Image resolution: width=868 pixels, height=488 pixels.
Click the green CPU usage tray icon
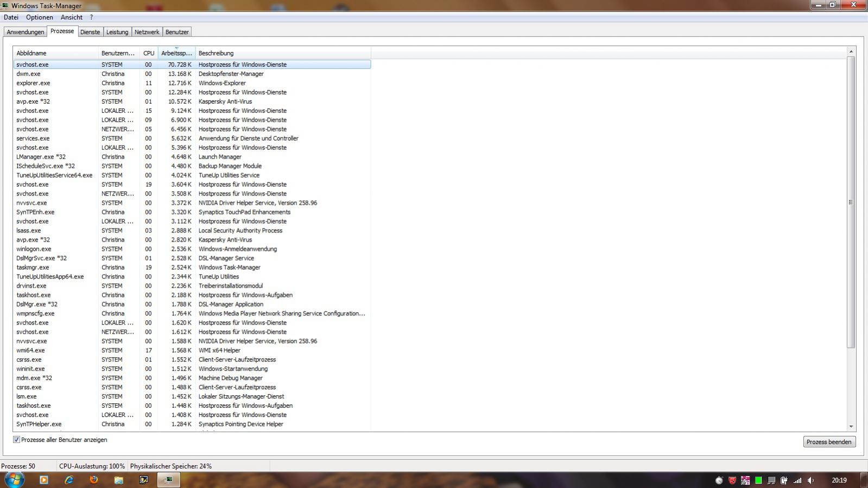coord(758,480)
